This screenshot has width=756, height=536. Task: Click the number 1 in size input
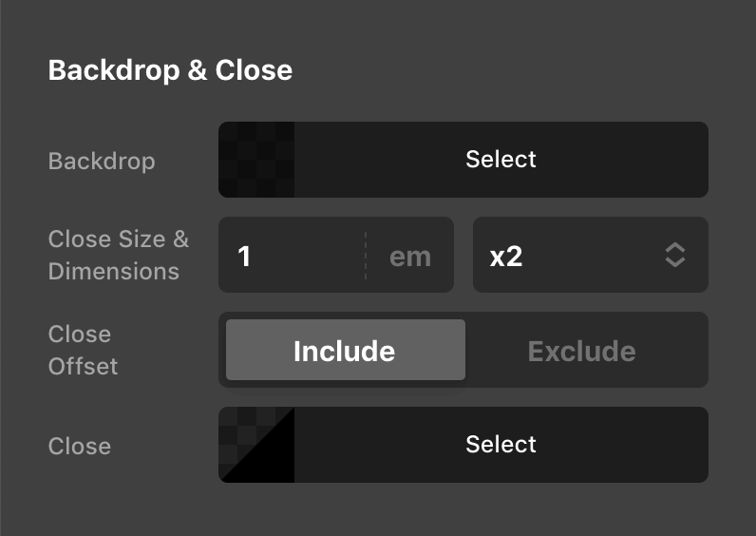tap(244, 256)
